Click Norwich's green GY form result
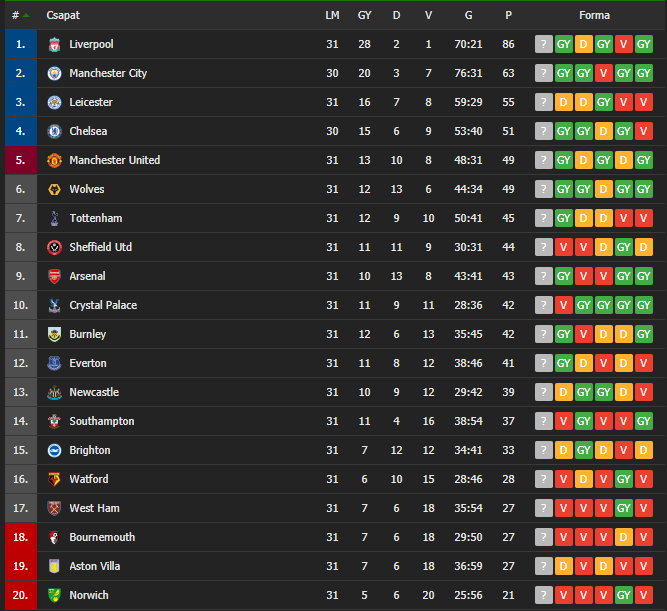The image size is (667, 611). click(624, 595)
